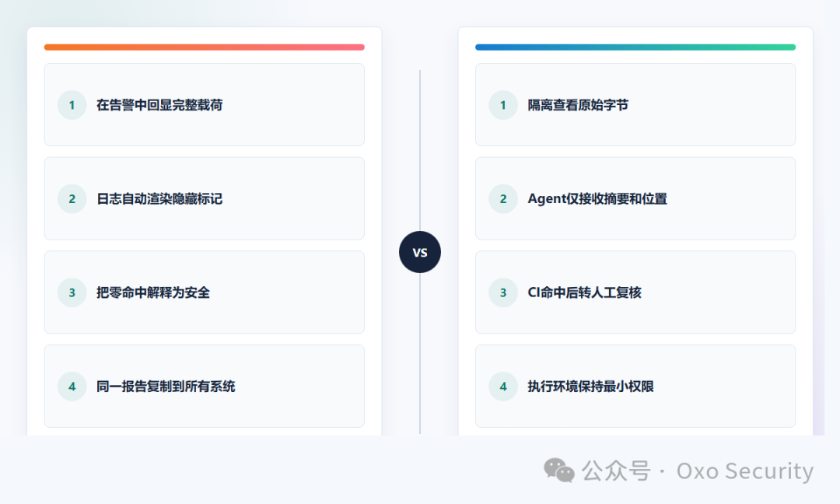This screenshot has height=504, width=840.
Task: Click the WeChat logo in watermark
Action: 558,471
